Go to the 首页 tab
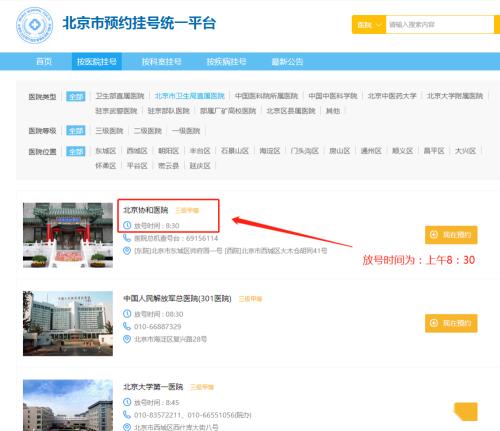 [x=44, y=61]
